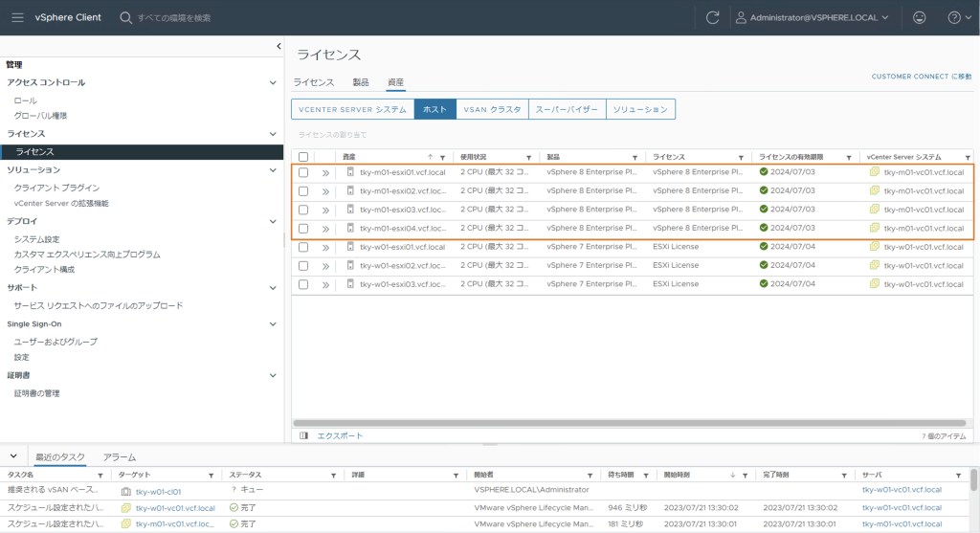Select the VSAN クラスタ tab
Image resolution: width=980 pixels, height=533 pixels.
coord(492,109)
